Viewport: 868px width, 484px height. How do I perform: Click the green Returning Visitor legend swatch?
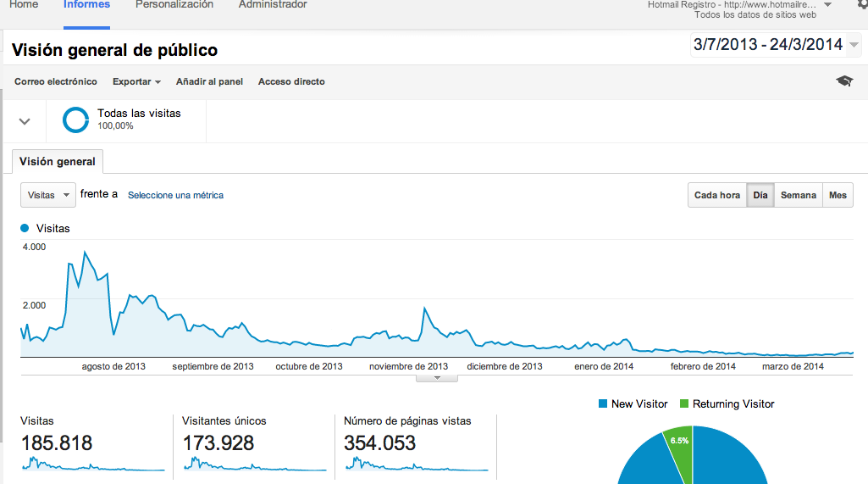(x=684, y=403)
